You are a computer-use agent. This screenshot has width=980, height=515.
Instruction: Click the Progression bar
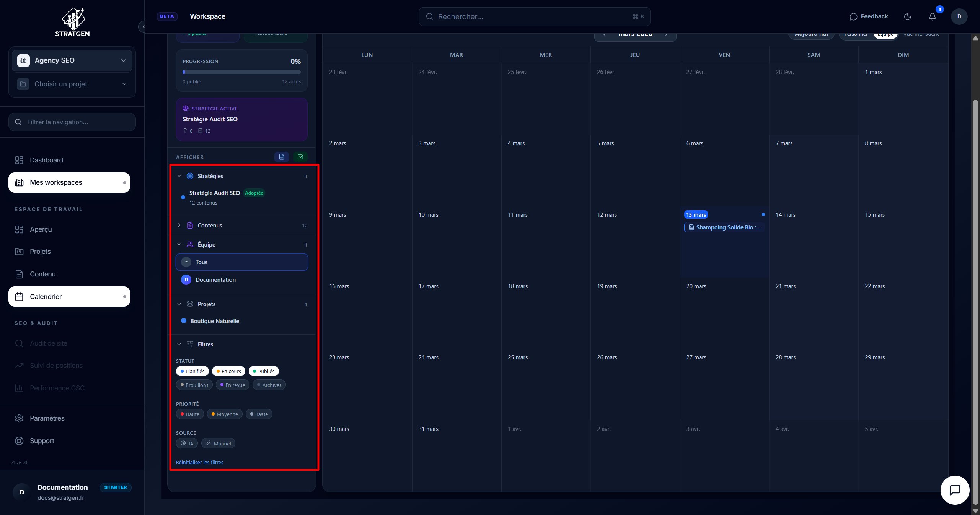pos(241,72)
